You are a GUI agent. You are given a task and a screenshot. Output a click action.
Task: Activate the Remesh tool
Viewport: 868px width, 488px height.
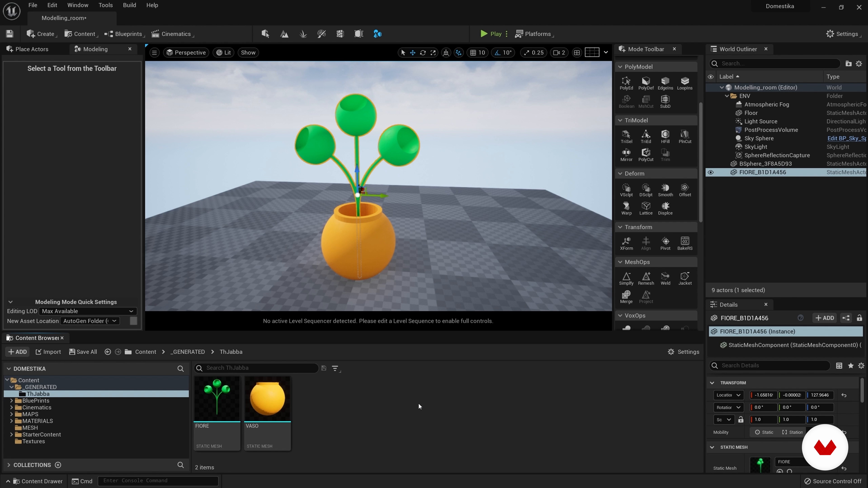646,279
